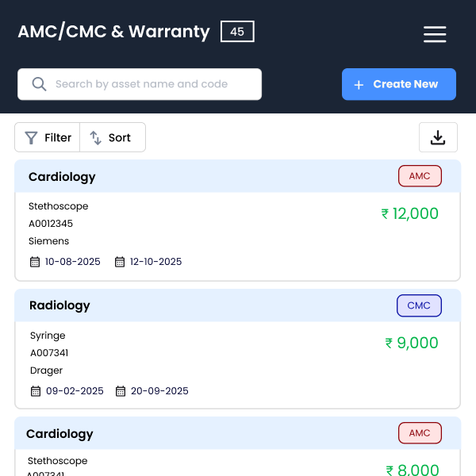Select AMC tag on first Cardiology card
Viewport: 476px width, 476px height.
[x=420, y=176]
